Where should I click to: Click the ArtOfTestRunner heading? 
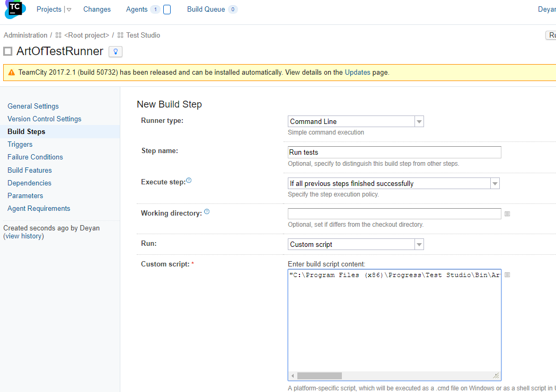(x=59, y=51)
